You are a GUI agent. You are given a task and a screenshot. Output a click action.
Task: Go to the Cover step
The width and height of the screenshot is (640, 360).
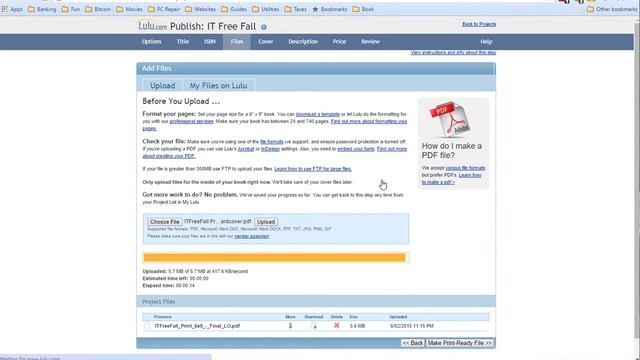pyautogui.click(x=265, y=42)
